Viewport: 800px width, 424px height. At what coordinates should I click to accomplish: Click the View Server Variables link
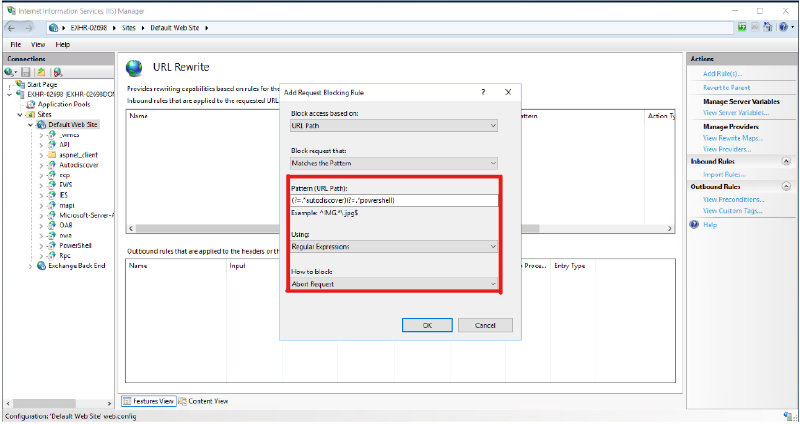pos(736,113)
